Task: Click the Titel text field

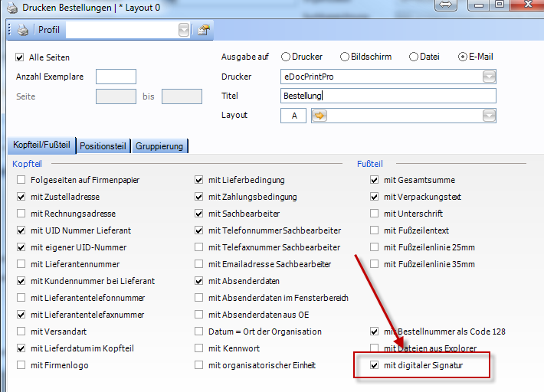Action: (389, 96)
